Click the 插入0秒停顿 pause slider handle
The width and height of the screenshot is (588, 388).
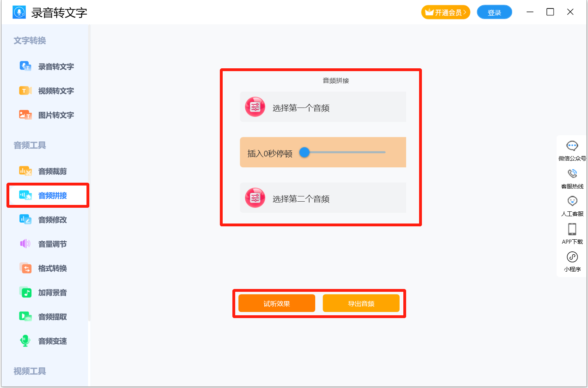[x=304, y=152]
